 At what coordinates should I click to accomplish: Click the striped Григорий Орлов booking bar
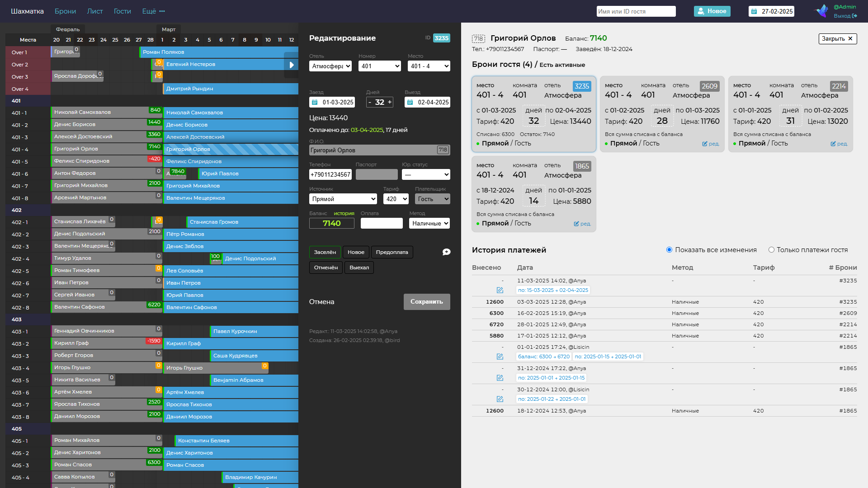point(231,149)
